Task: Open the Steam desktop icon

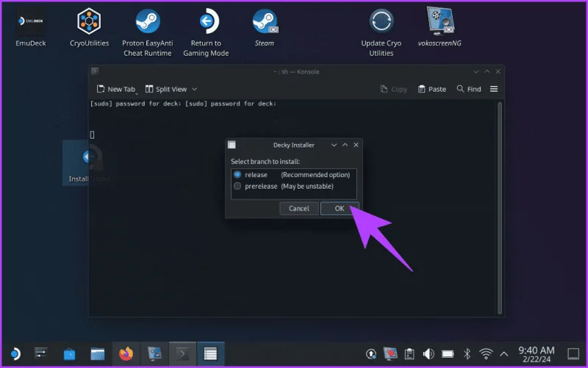Action: [265, 27]
